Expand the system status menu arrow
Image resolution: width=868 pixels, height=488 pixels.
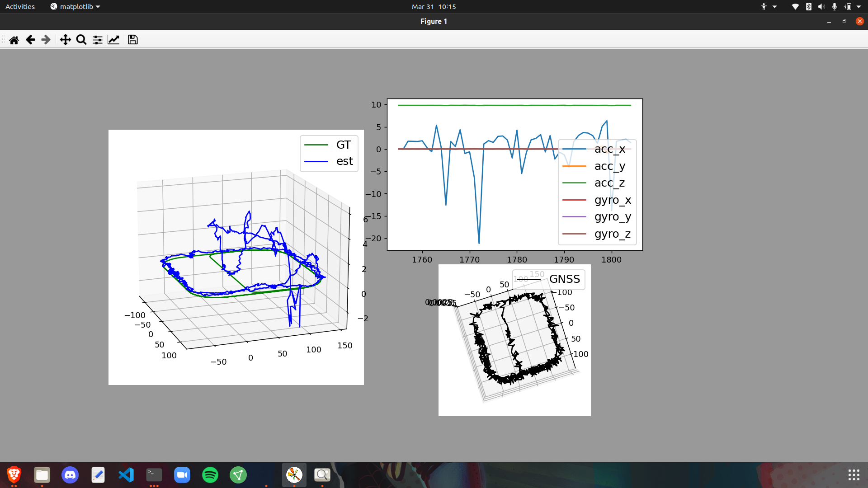tap(859, 7)
